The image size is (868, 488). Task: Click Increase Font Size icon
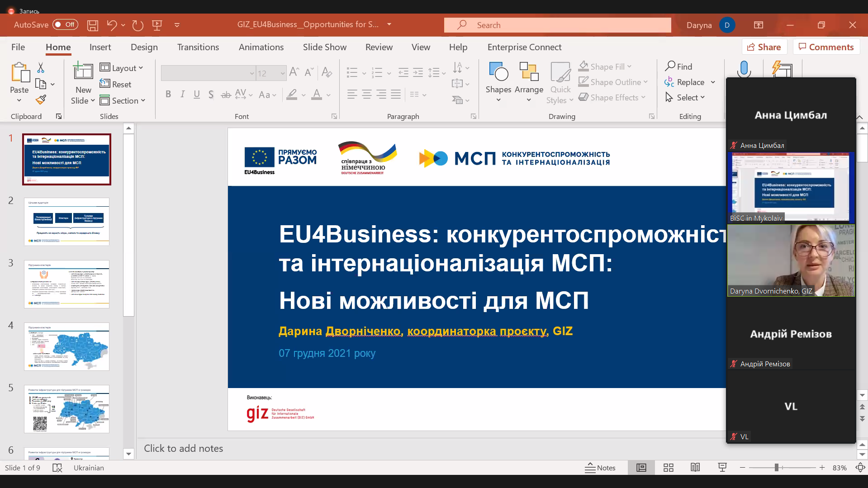coord(294,72)
